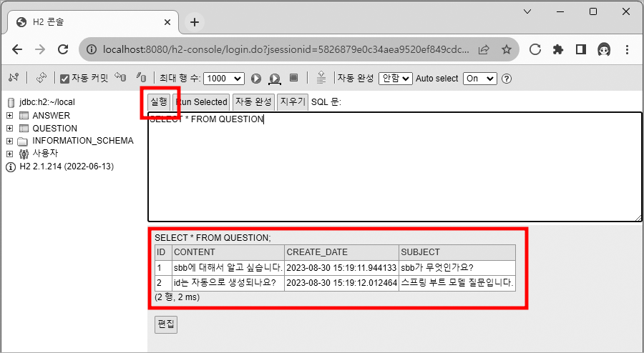Open the tab search chevron in title bar

[x=528, y=11]
